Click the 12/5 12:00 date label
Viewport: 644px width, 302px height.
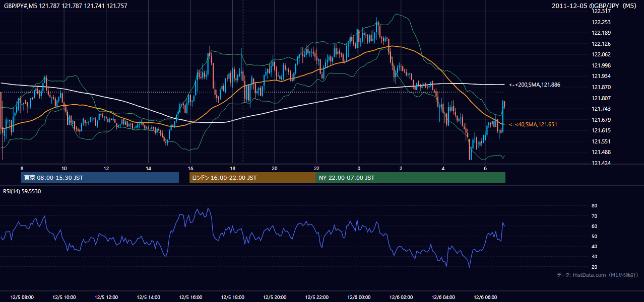point(106,297)
